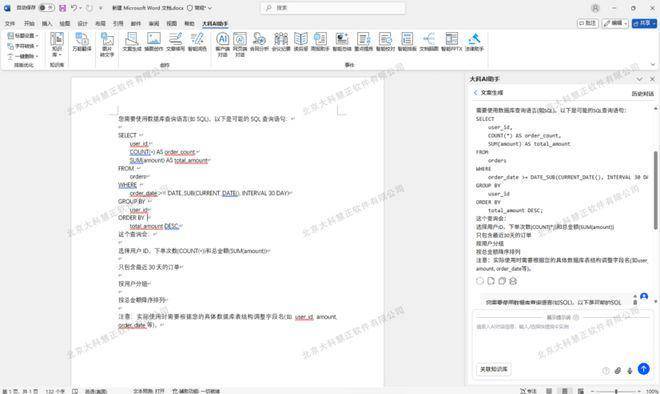660x394 pixels.
Task: Adjust the zoom slider in status bar
Action: click(615, 391)
